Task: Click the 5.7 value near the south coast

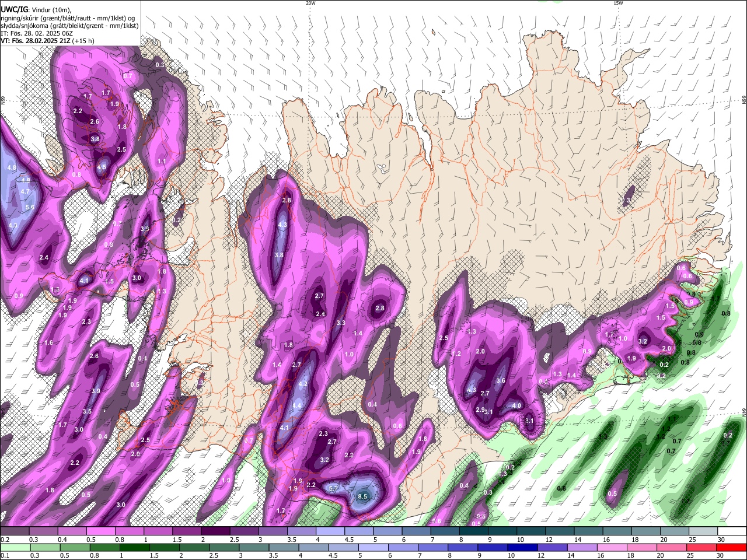Action: [333, 488]
